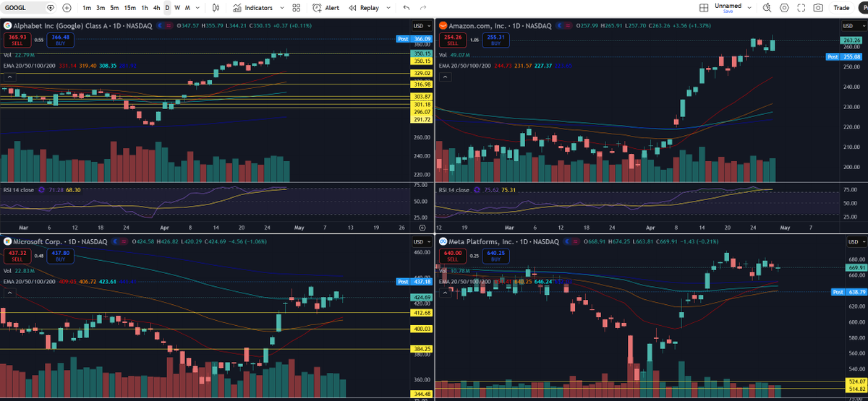The image size is (868, 401).
Task: Click the Amazon logo icon on chart title
Action: [x=443, y=26]
